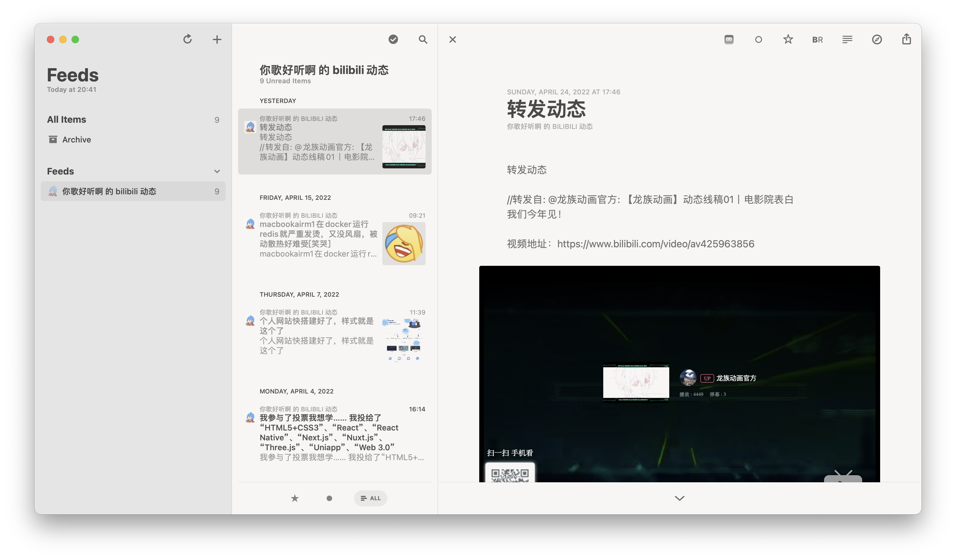Open the share menu

(906, 39)
